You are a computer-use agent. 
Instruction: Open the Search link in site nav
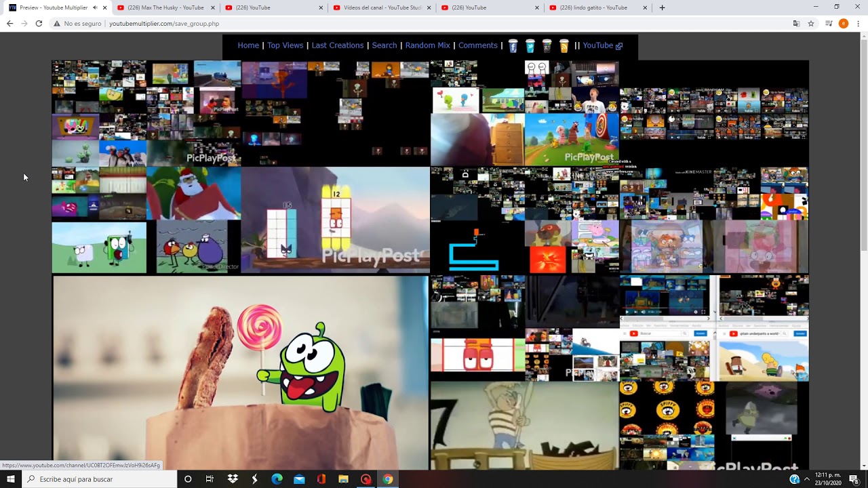(x=384, y=45)
